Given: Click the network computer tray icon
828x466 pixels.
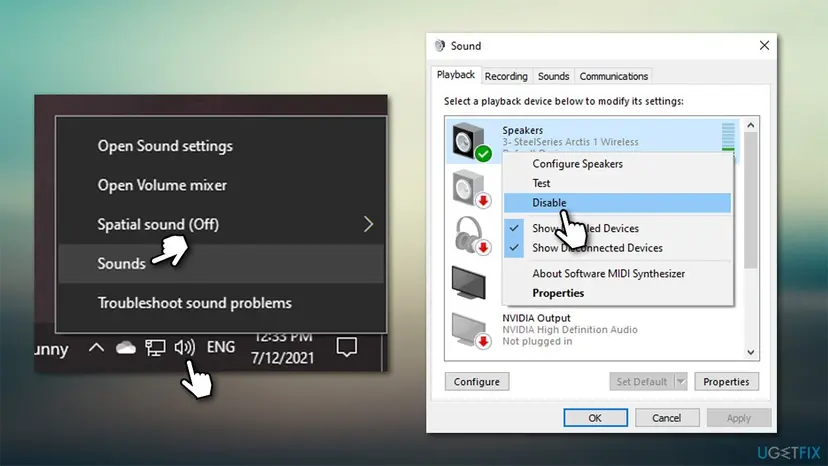Looking at the screenshot, I should (155, 348).
